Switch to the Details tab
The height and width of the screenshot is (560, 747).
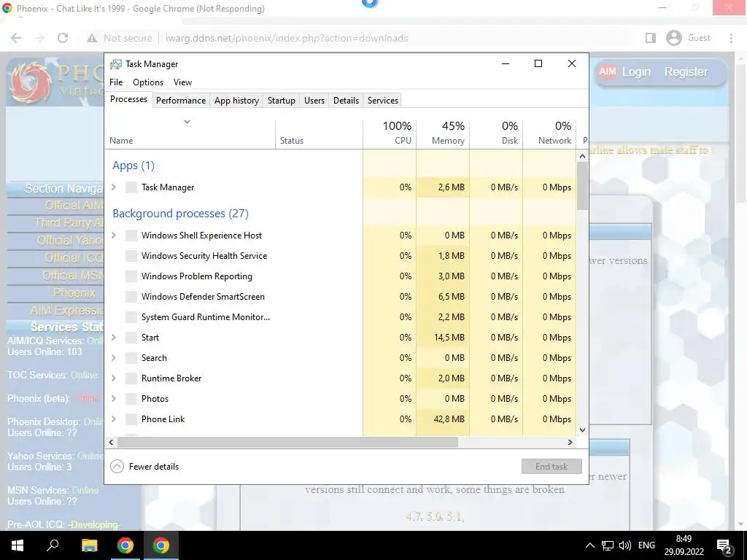coord(346,101)
